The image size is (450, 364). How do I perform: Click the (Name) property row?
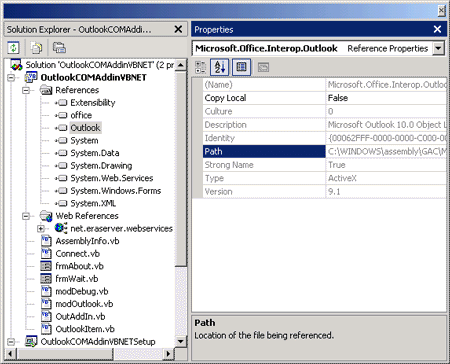coord(324,85)
